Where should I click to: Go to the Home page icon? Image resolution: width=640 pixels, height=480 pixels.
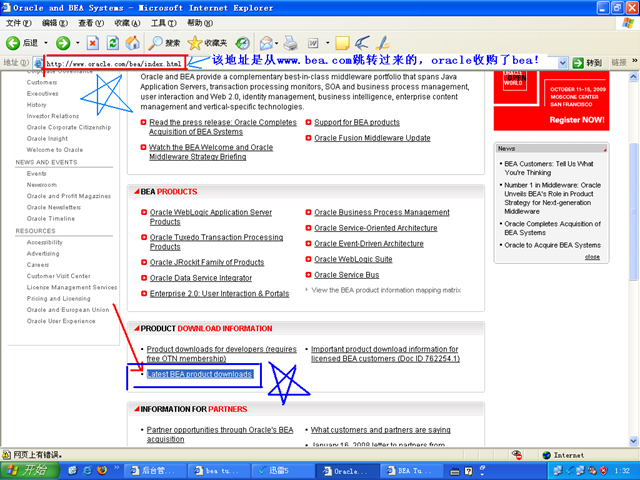click(x=133, y=43)
